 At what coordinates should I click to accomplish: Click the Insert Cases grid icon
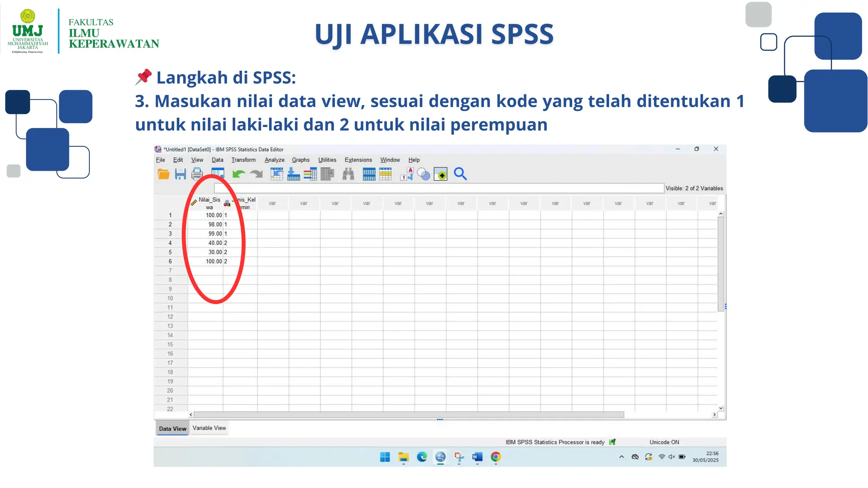tap(369, 174)
